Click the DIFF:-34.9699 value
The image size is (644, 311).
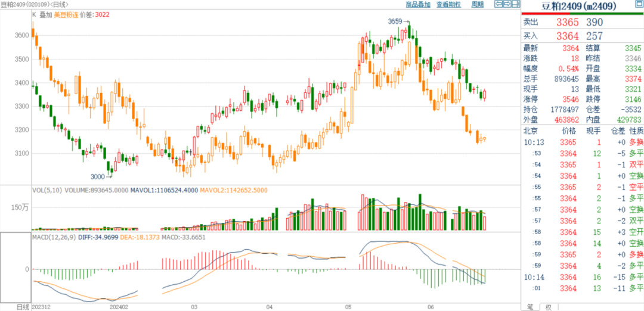point(97,237)
